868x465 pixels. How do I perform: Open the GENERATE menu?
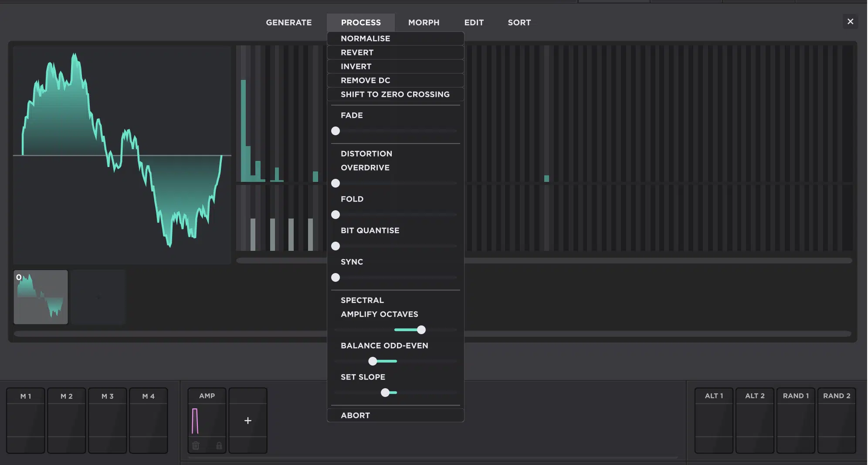point(289,22)
